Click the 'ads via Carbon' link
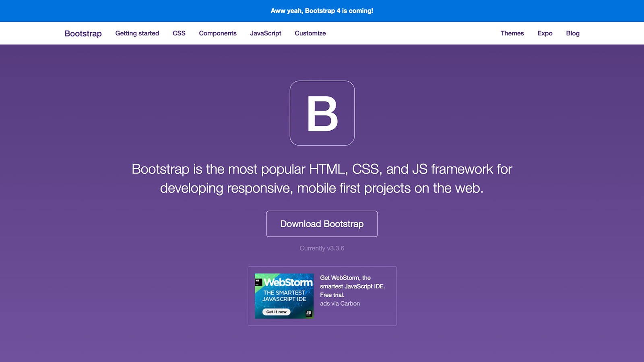The image size is (644, 362). click(340, 304)
